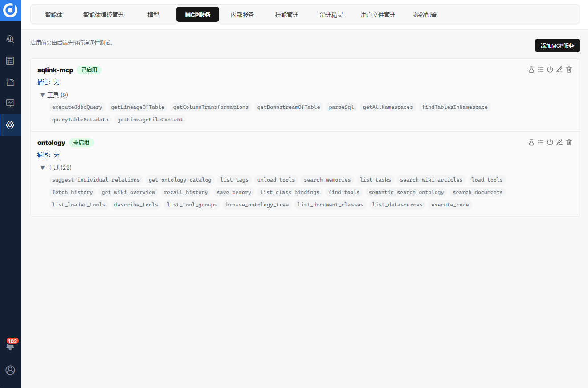
Task: Switch to the 治理精灵 tab
Action: point(331,15)
